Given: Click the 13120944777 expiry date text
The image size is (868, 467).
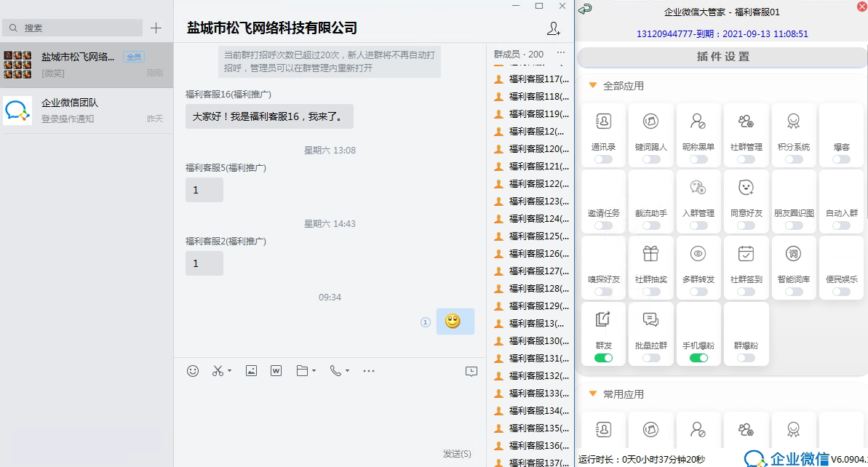Looking at the screenshot, I should [x=722, y=33].
